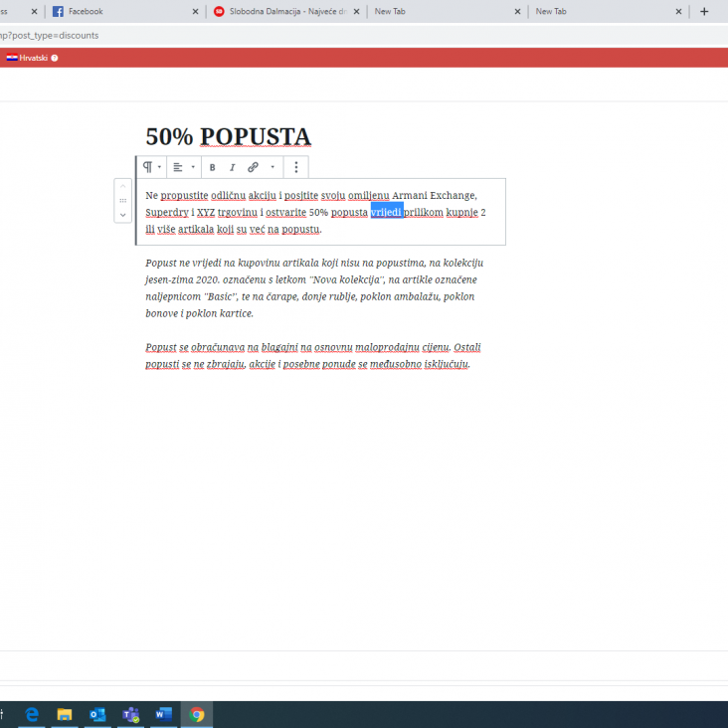
Task: Insert a link on selected text
Action: pyautogui.click(x=253, y=167)
